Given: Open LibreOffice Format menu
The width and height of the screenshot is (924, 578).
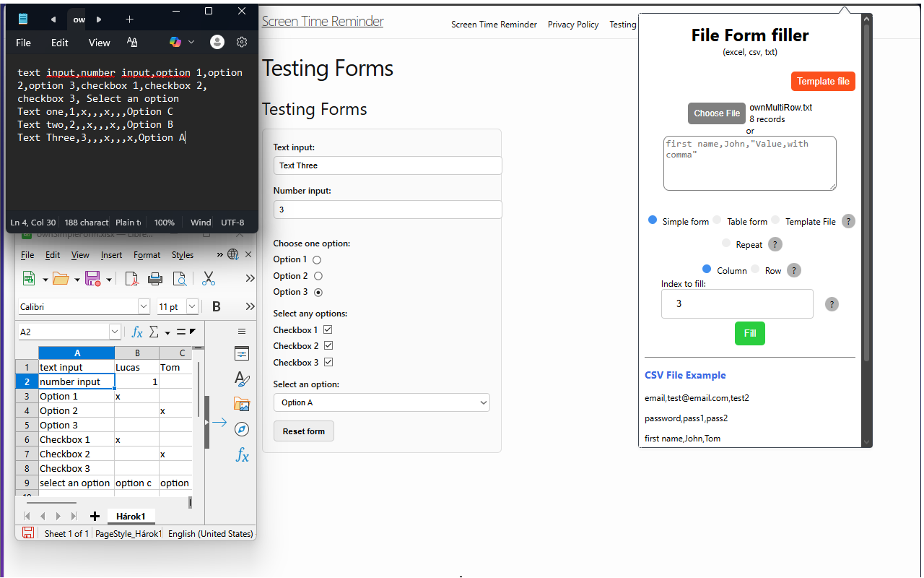Looking at the screenshot, I should pyautogui.click(x=147, y=255).
